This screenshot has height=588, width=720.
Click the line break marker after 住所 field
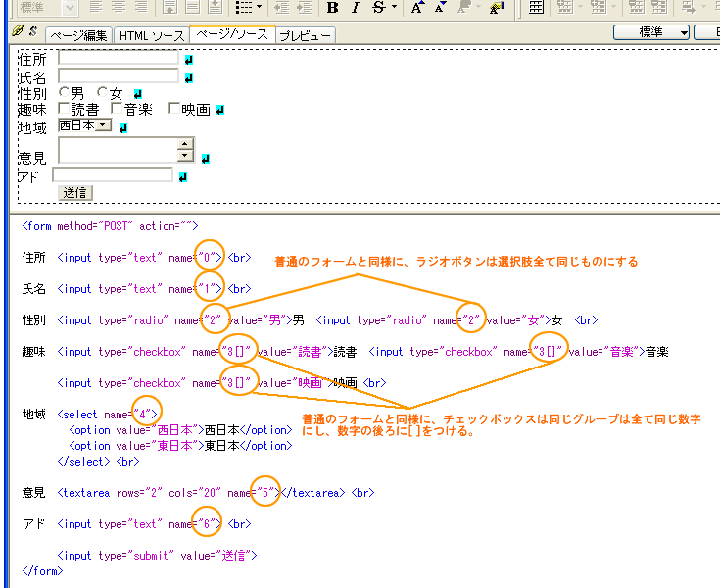(189, 60)
